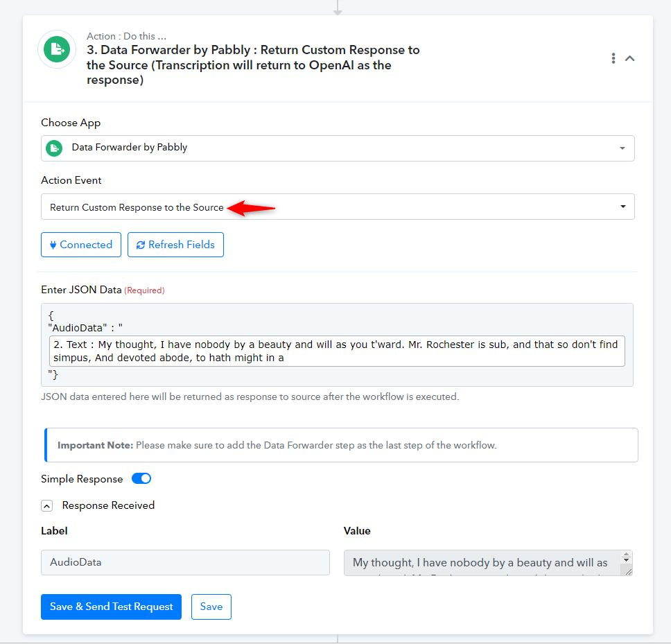
Task: Click the refresh icon on Refresh Fields
Action: coord(140,245)
